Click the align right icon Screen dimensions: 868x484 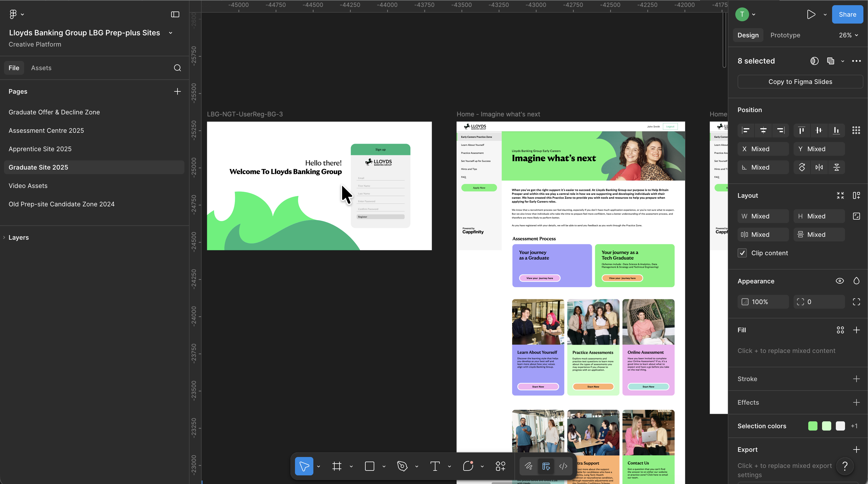click(x=781, y=130)
